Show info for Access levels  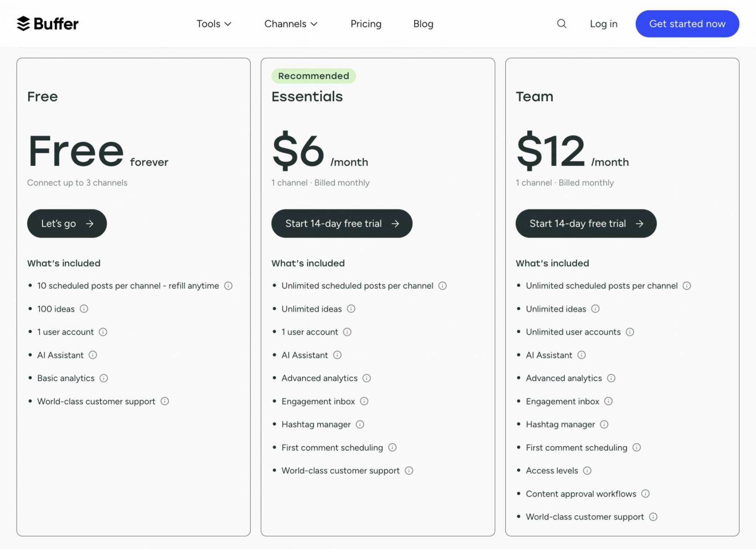587,471
